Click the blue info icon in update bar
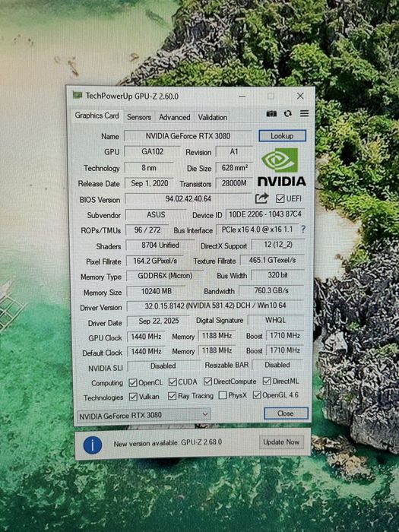Screen dimensions: 399x532 (x=93, y=445)
